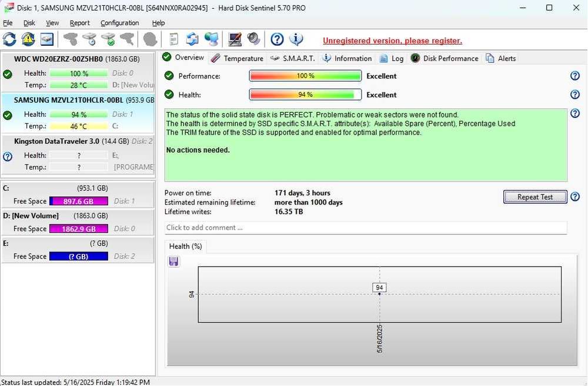This screenshot has width=588, height=386.
Task: Click the save floppy icon on health graph
Action: tap(173, 261)
